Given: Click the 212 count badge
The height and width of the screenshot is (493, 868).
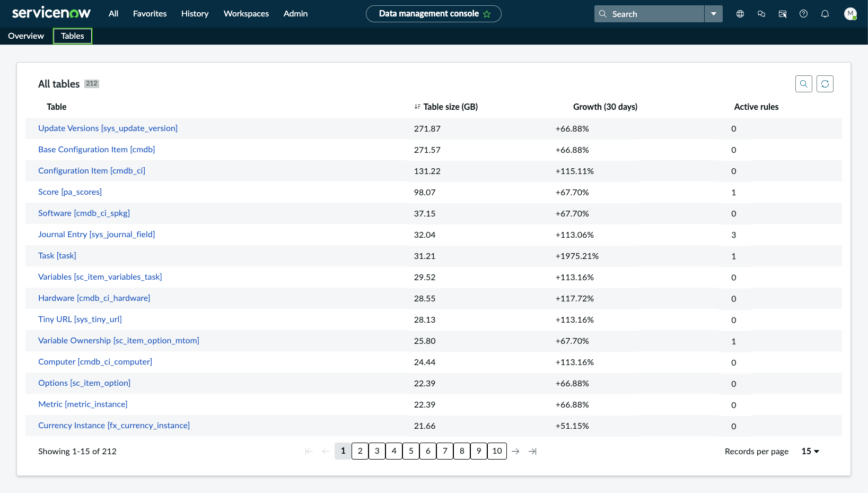Looking at the screenshot, I should tap(92, 83).
